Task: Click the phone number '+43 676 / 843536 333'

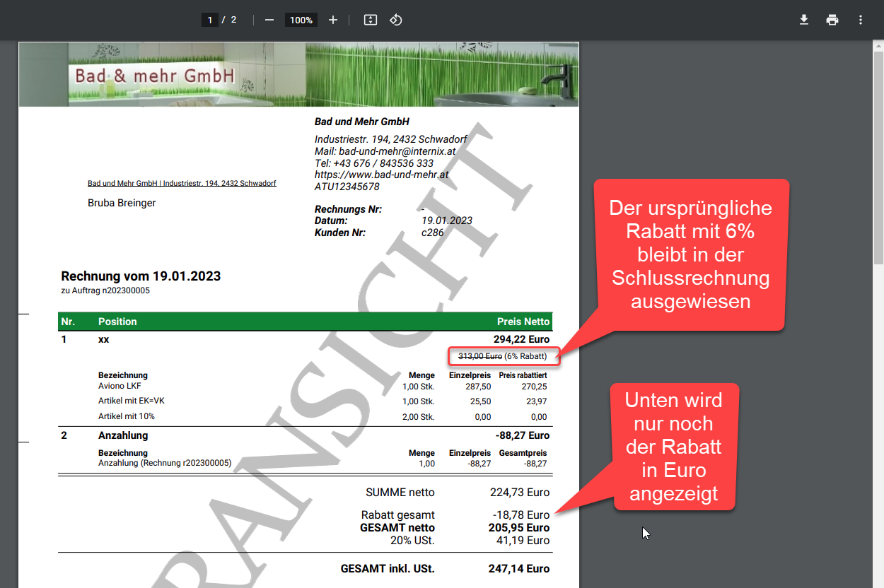Action: coord(383,163)
